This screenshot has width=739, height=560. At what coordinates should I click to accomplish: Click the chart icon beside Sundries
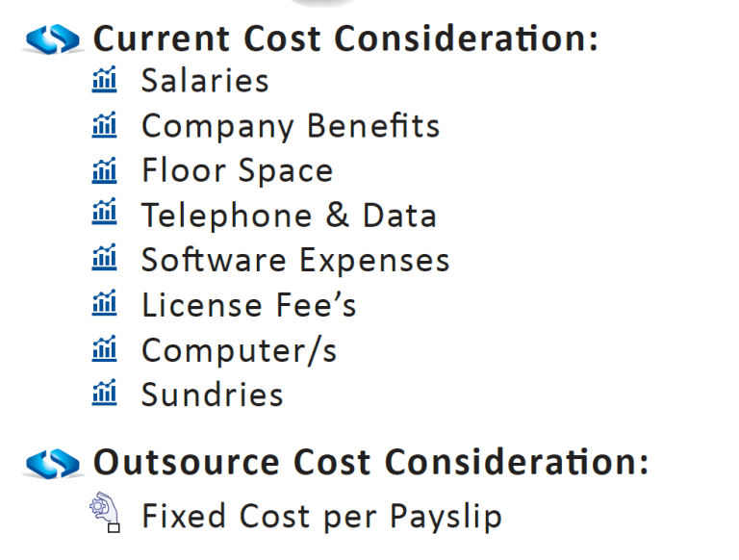(104, 394)
